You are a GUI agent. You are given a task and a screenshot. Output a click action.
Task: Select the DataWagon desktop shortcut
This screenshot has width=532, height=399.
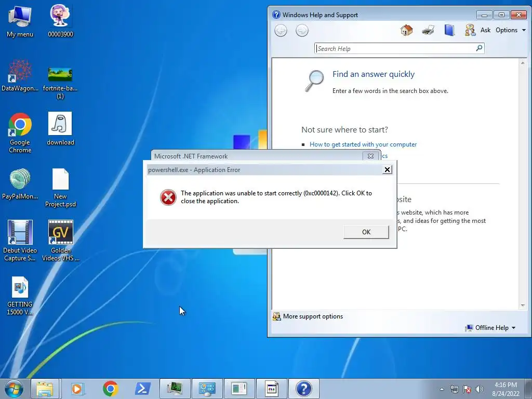point(20,76)
